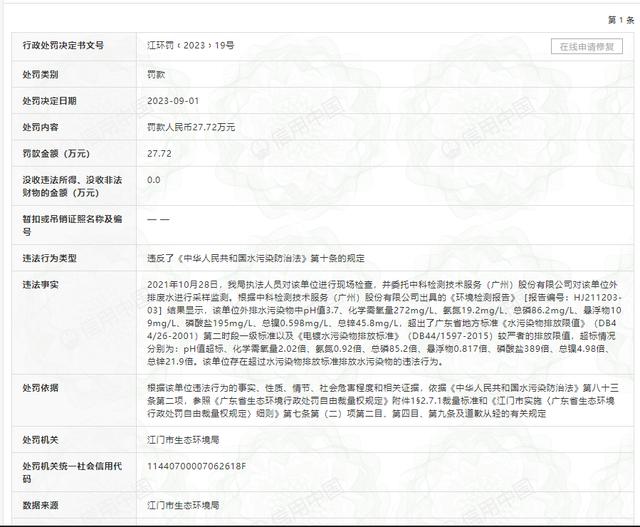The width and height of the screenshot is (640, 527).
Task: Select 江门市生态环境局 in the 数据来源 row
Action: pos(183,505)
